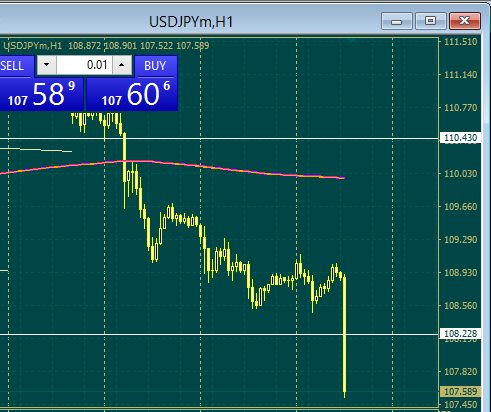The image size is (491, 412).
Task: Click the 107.58 sell price panel
Action: pos(41,94)
